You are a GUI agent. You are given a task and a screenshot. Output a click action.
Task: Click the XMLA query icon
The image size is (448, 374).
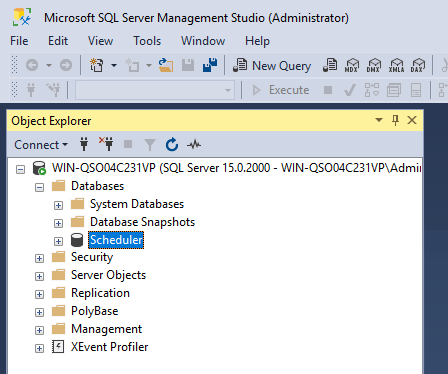click(396, 65)
